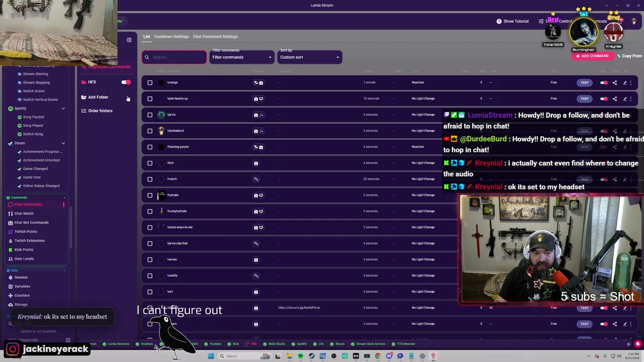Switch to the List tab
This screenshot has width=644, height=362.
tap(146, 37)
